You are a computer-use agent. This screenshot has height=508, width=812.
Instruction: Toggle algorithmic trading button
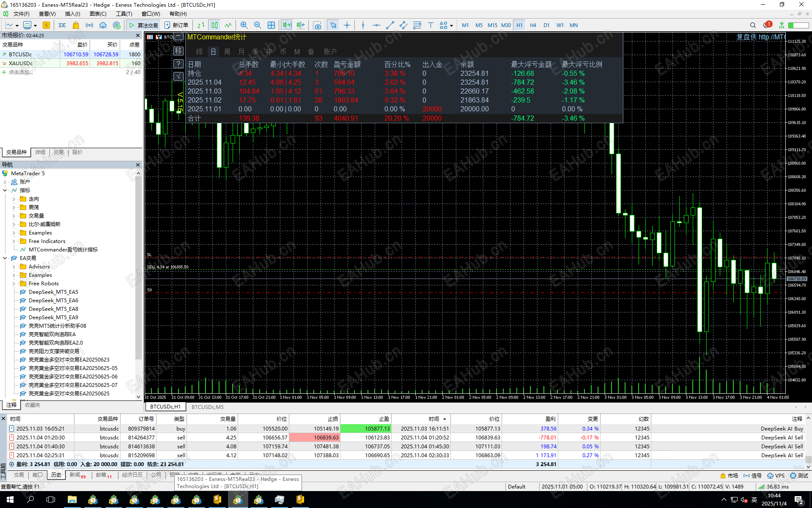[x=143, y=25]
